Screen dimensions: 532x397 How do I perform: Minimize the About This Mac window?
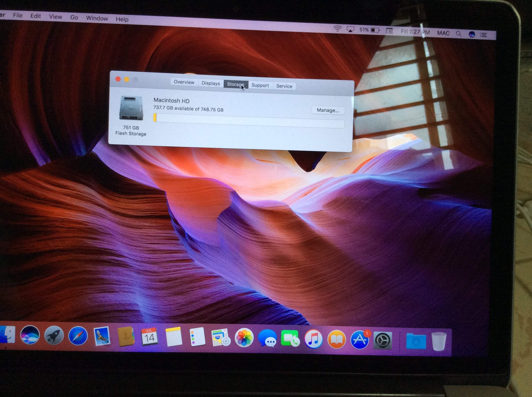(127, 80)
